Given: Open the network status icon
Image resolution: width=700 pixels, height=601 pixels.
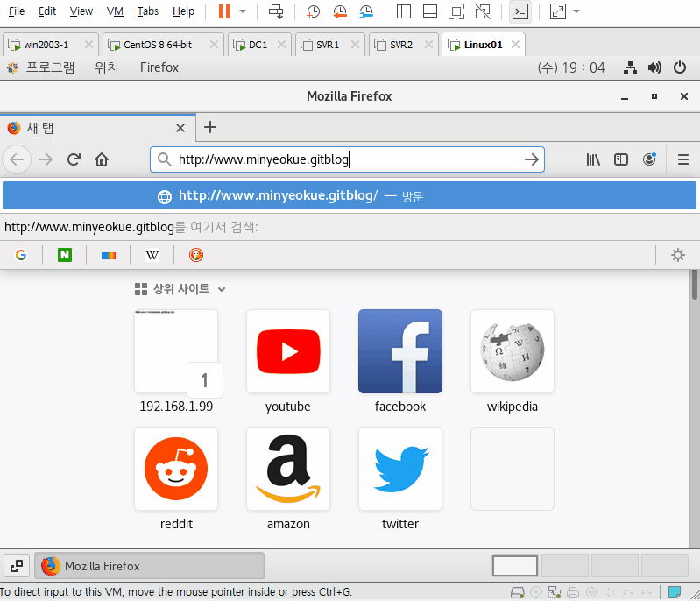Looking at the screenshot, I should point(630,67).
